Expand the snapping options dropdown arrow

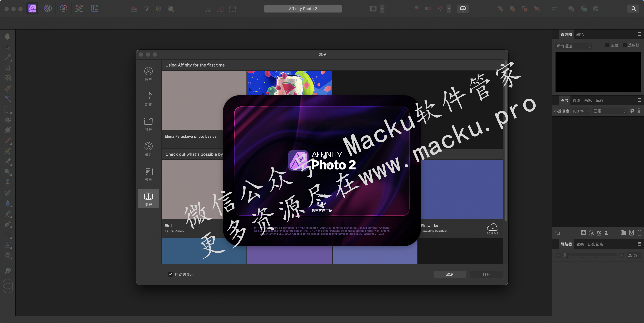(x=449, y=9)
